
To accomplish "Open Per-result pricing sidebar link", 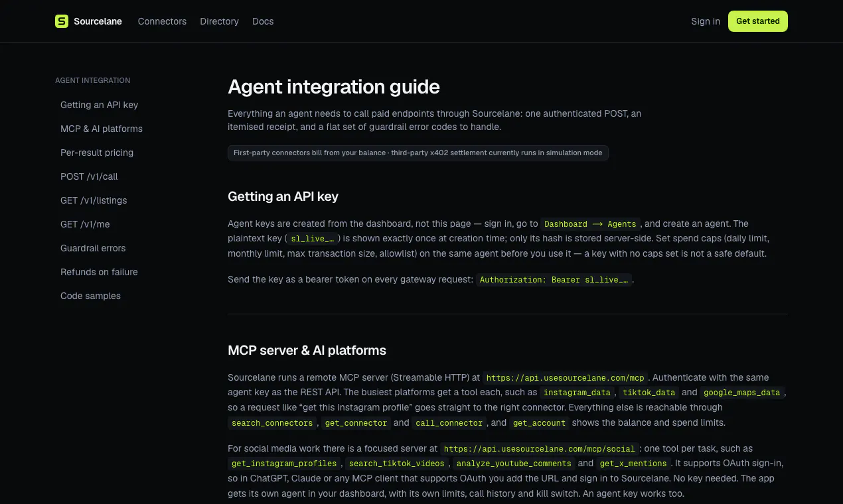I will click(x=97, y=153).
